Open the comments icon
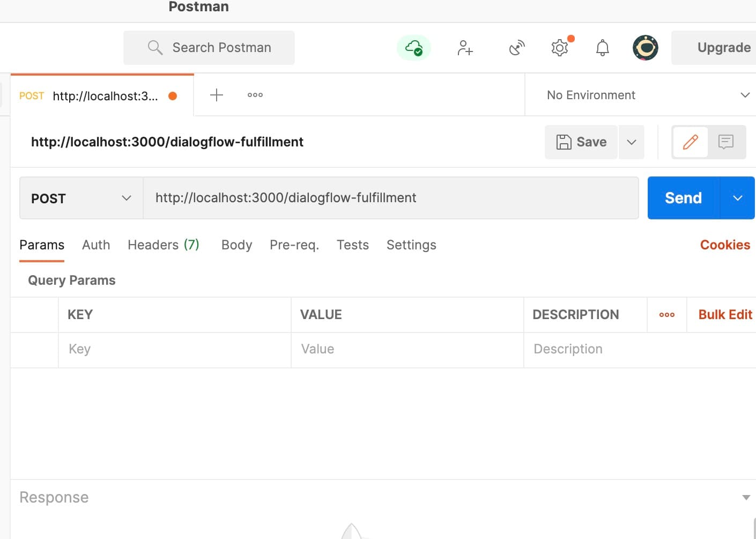The width and height of the screenshot is (756, 539). coord(726,142)
